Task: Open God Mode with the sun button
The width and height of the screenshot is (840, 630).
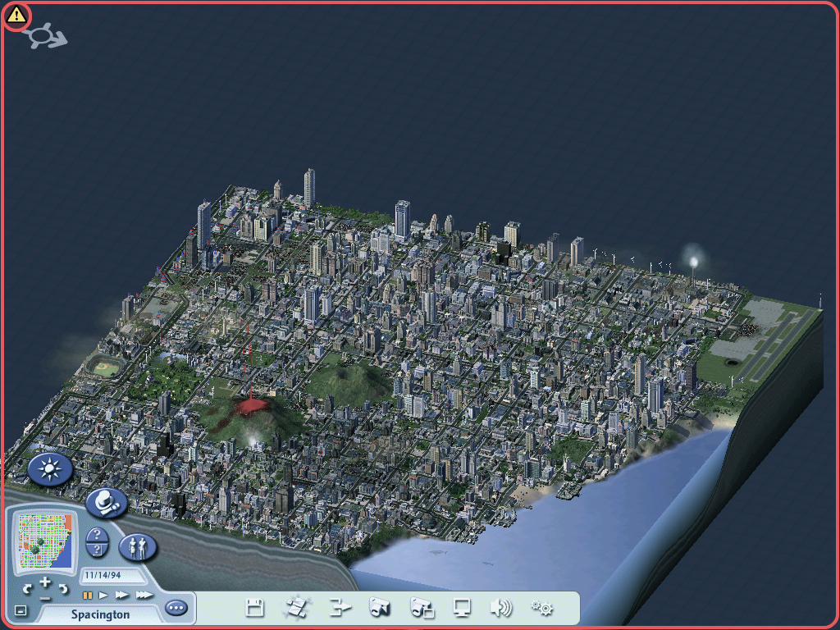Action: click(50, 469)
